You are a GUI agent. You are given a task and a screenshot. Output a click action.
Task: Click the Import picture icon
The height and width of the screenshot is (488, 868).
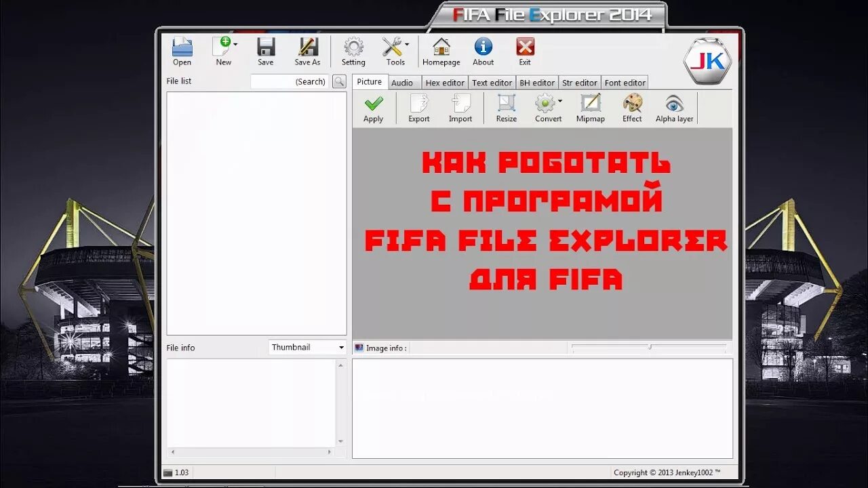click(x=460, y=103)
